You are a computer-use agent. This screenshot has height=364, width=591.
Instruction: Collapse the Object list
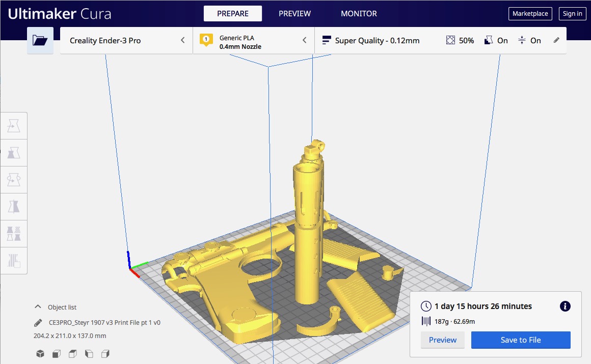click(56, 307)
